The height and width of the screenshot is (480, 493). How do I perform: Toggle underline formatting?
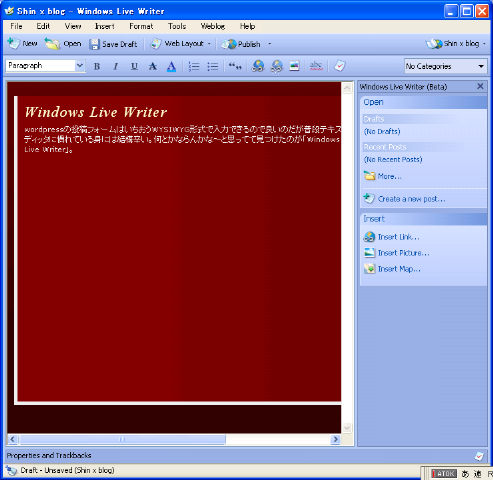tap(134, 66)
